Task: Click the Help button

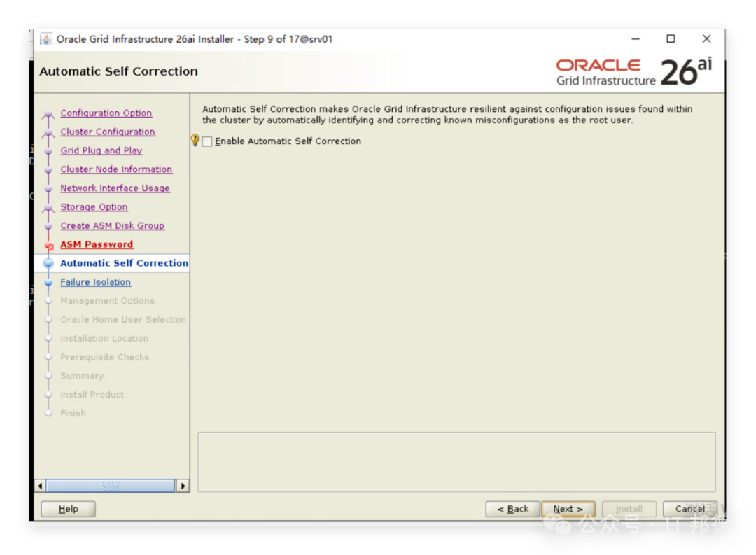Action: click(68, 509)
